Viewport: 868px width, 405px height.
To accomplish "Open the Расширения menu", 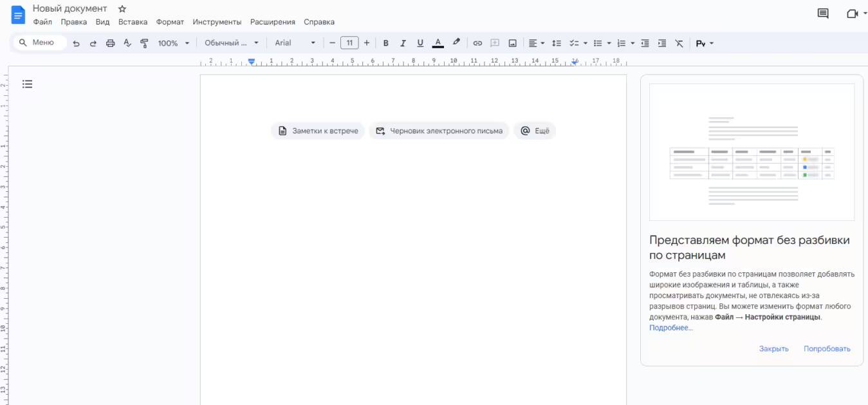I will tap(273, 22).
